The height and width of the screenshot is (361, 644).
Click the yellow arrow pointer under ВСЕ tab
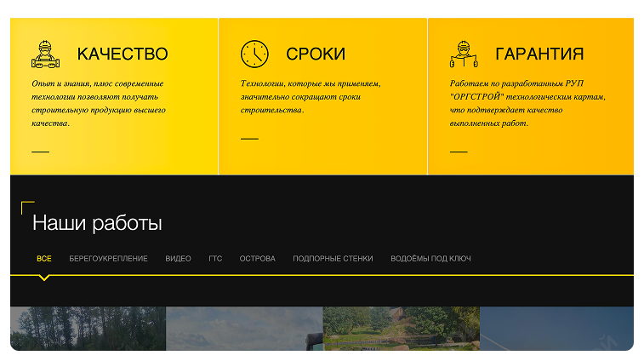tap(44, 278)
